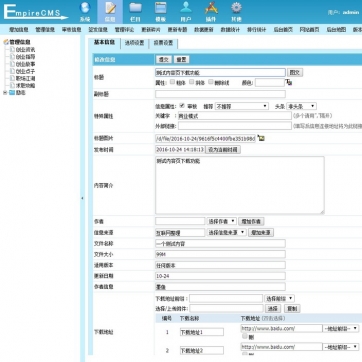Uncheck the 审核 (reviewed) checkbox
This screenshot has width=362, height=362.
182,106
